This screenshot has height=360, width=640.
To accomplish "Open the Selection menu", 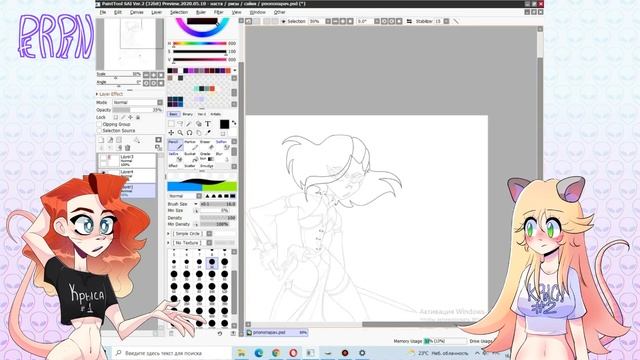I will pyautogui.click(x=179, y=12).
